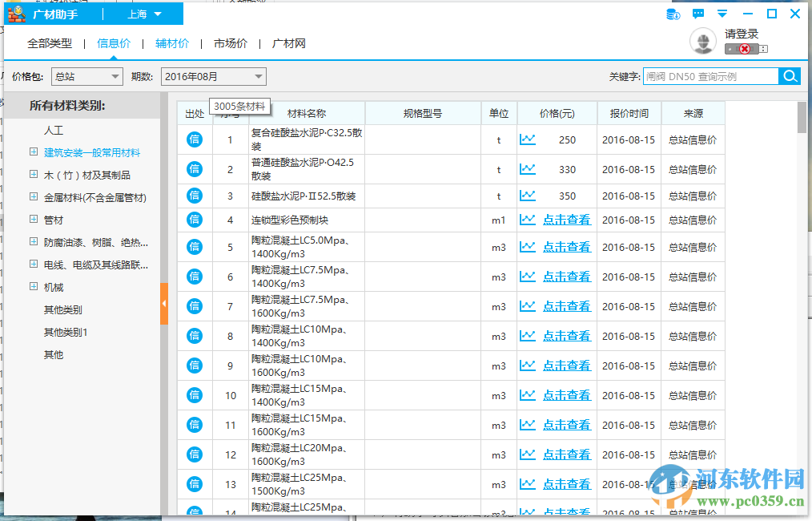Click the 信 icon on 陶粒混凝土LC5.0Mpa row

[195, 247]
